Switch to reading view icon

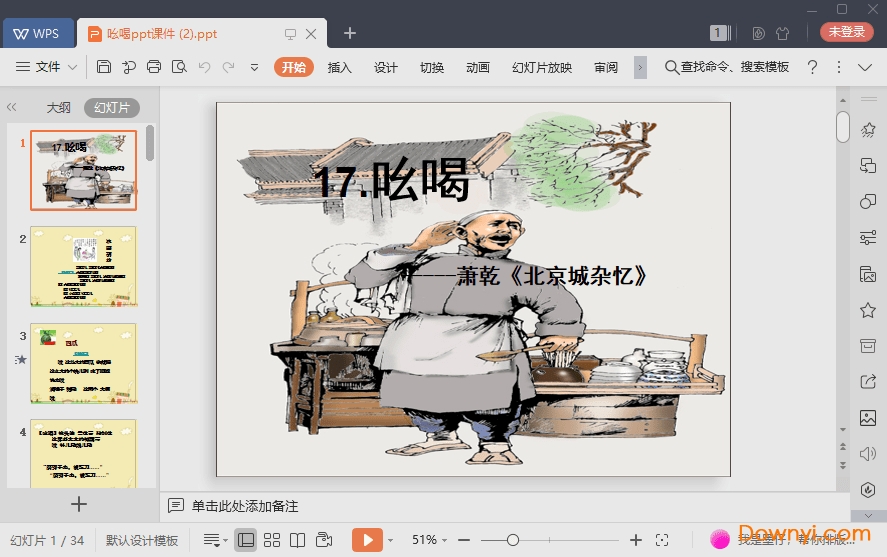298,540
